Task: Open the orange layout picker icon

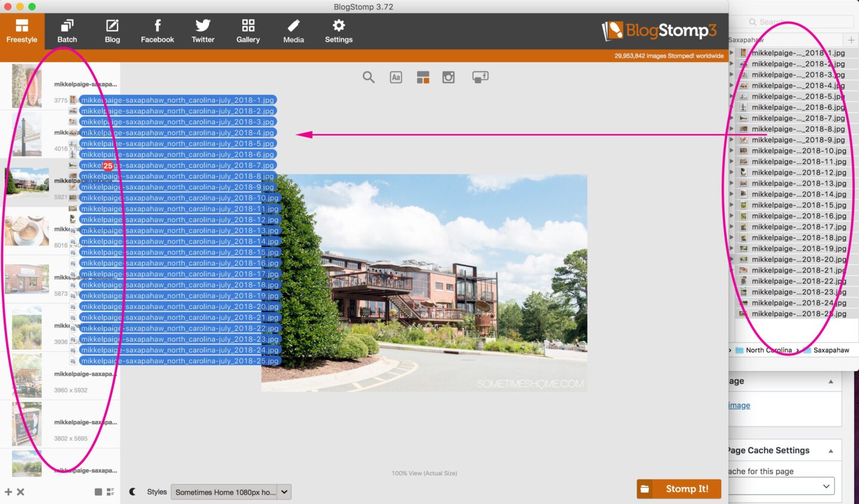Action: (422, 77)
